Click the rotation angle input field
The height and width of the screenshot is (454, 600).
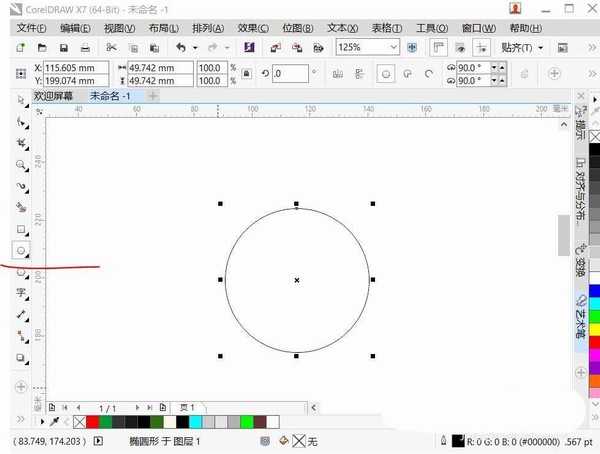point(291,74)
